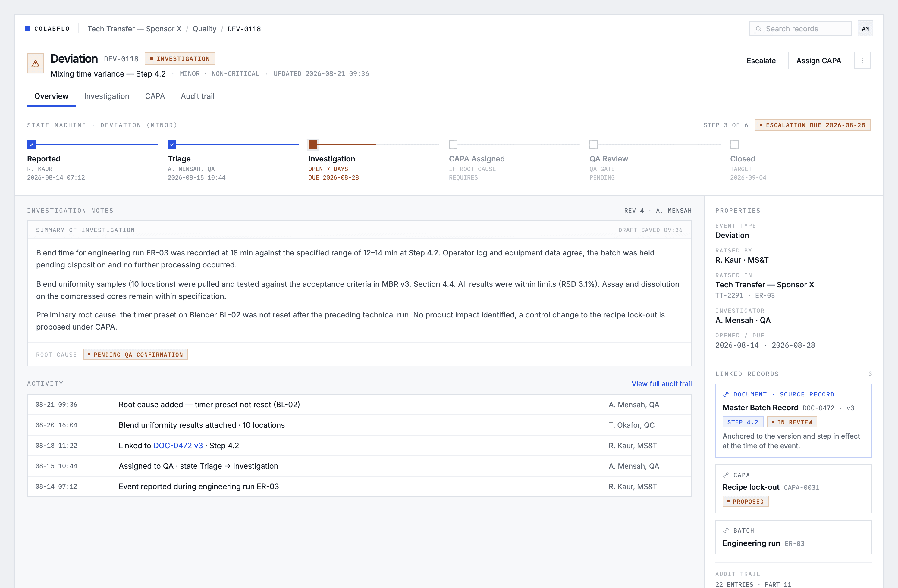Open the Engineering run ER-03 card
The height and width of the screenshot is (588, 898).
coord(793,537)
